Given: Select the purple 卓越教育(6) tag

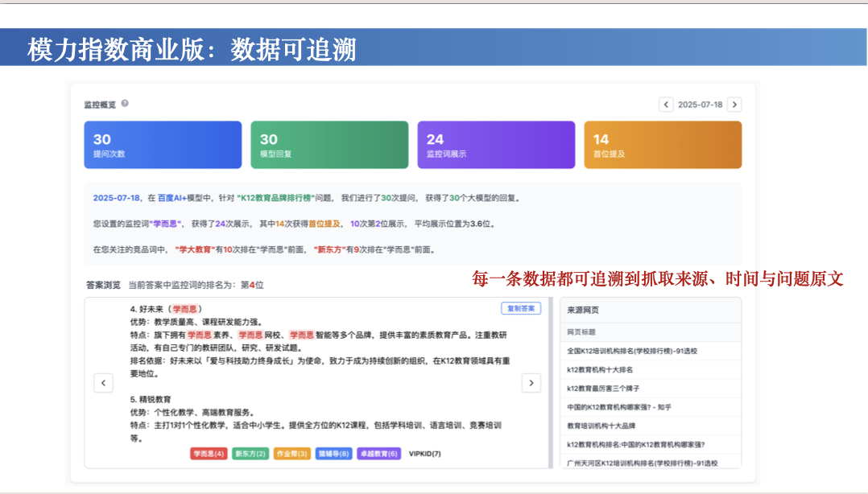Looking at the screenshot, I should click(x=379, y=454).
